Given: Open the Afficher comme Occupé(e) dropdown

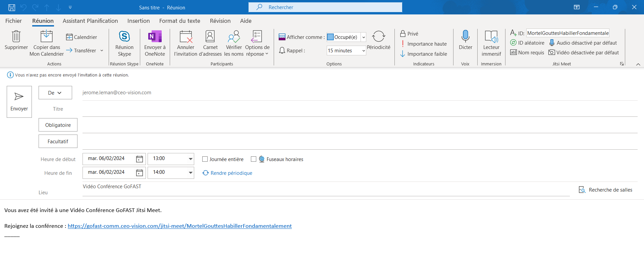Looking at the screenshot, I should [364, 37].
